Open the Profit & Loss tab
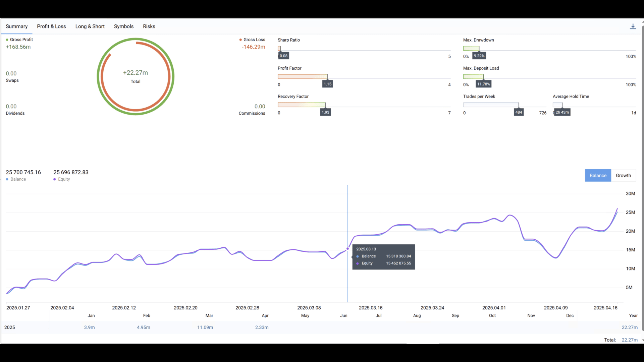644x362 pixels. 51,26
